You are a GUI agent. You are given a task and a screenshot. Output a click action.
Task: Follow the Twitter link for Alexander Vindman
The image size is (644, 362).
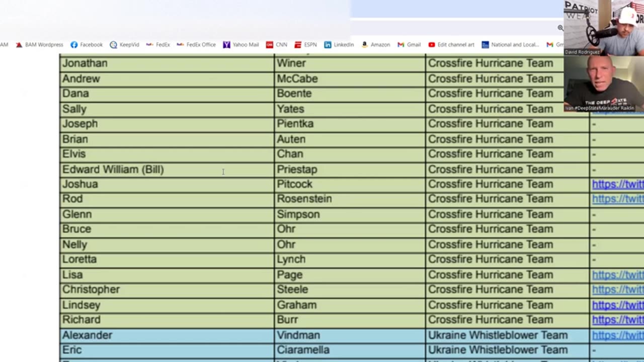pos(617,335)
